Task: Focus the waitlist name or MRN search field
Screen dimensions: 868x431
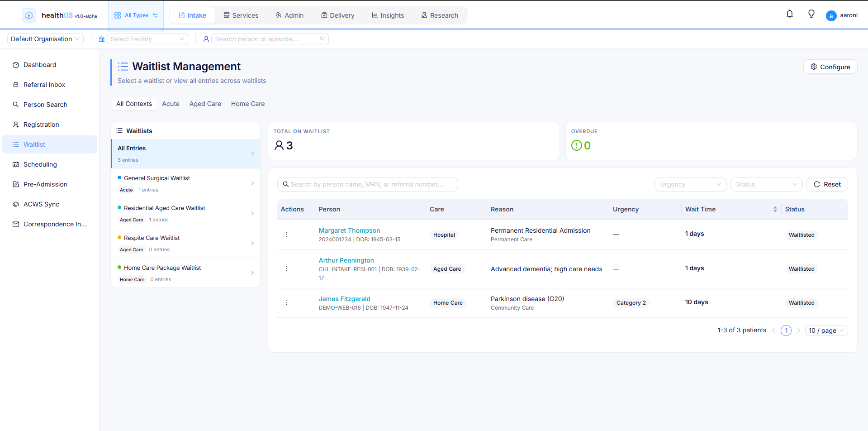Action: [x=368, y=184]
